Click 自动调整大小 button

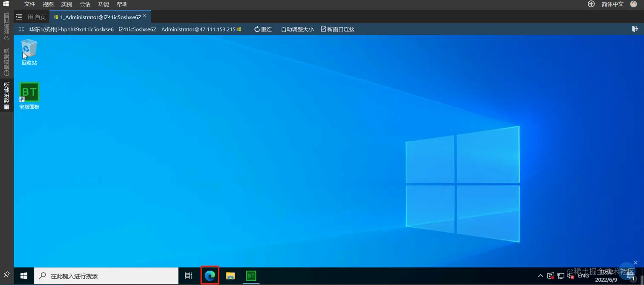tap(297, 29)
